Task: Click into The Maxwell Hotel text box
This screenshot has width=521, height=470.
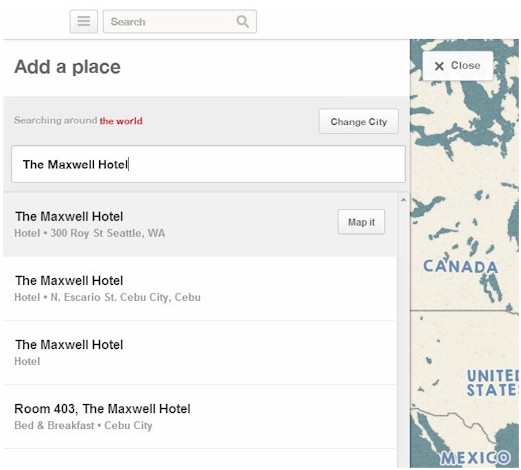Action: pyautogui.click(x=208, y=164)
